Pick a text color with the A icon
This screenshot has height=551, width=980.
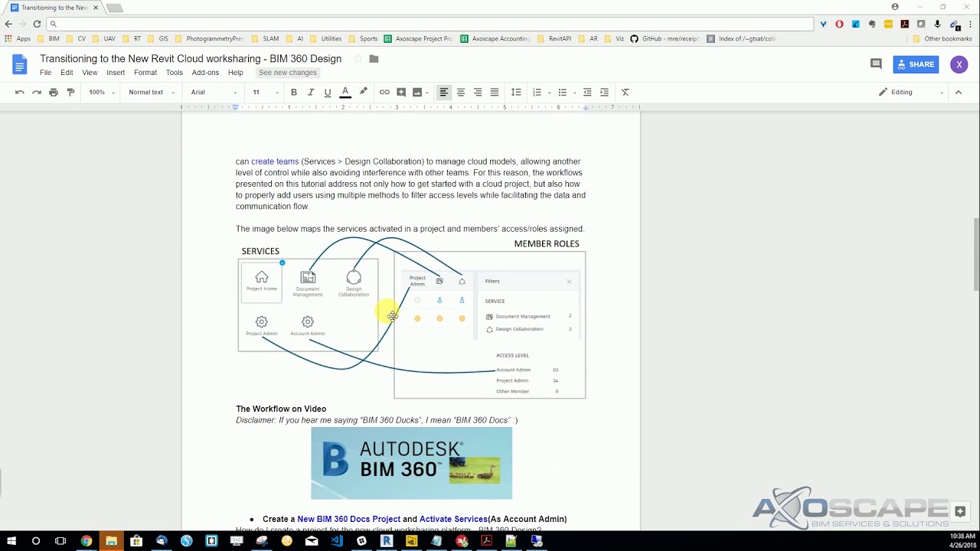pyautogui.click(x=345, y=92)
